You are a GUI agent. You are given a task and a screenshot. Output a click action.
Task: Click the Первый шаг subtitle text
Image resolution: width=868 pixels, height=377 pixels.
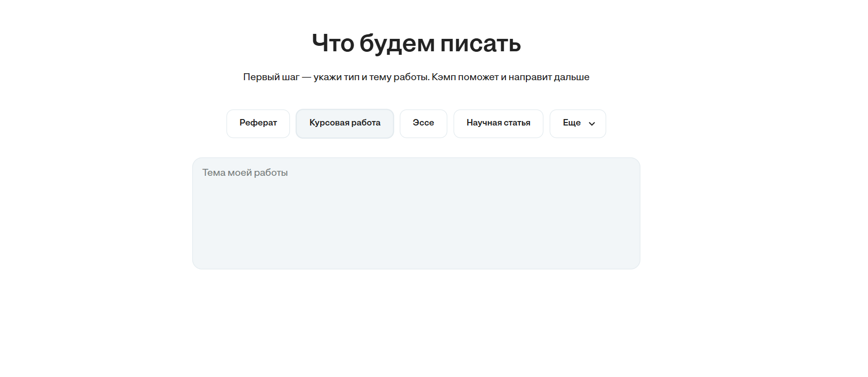coord(416,77)
